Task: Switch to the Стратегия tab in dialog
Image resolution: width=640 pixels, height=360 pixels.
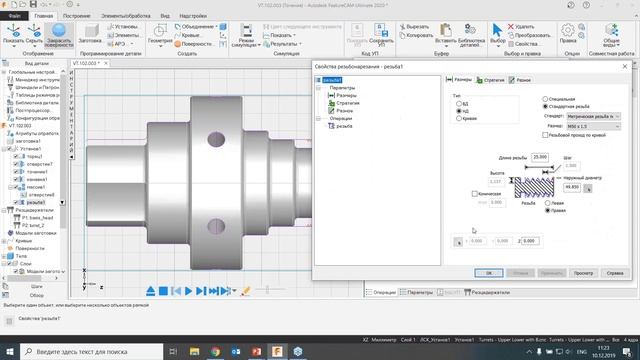Action: pos(491,80)
